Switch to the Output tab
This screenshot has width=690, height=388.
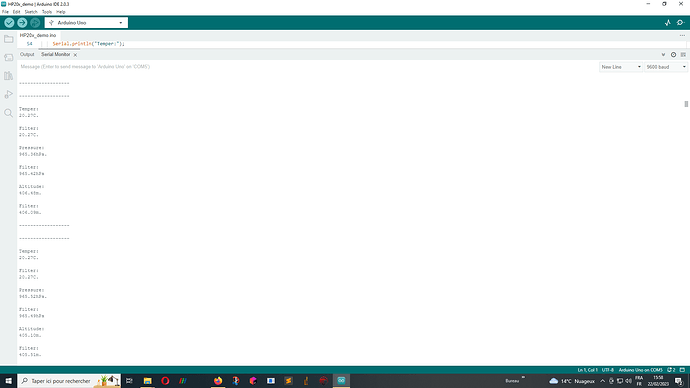(x=27, y=55)
